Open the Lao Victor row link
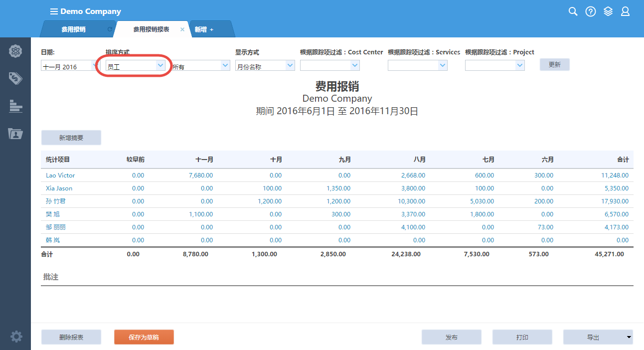 (x=60, y=175)
